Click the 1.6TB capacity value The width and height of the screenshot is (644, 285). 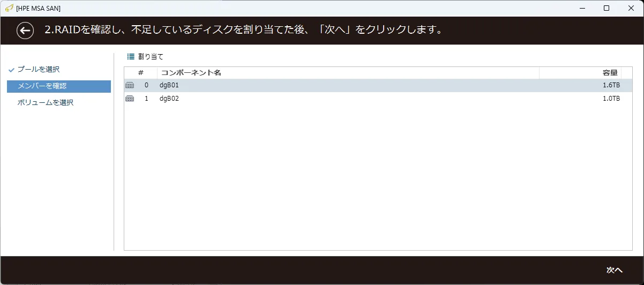(611, 86)
